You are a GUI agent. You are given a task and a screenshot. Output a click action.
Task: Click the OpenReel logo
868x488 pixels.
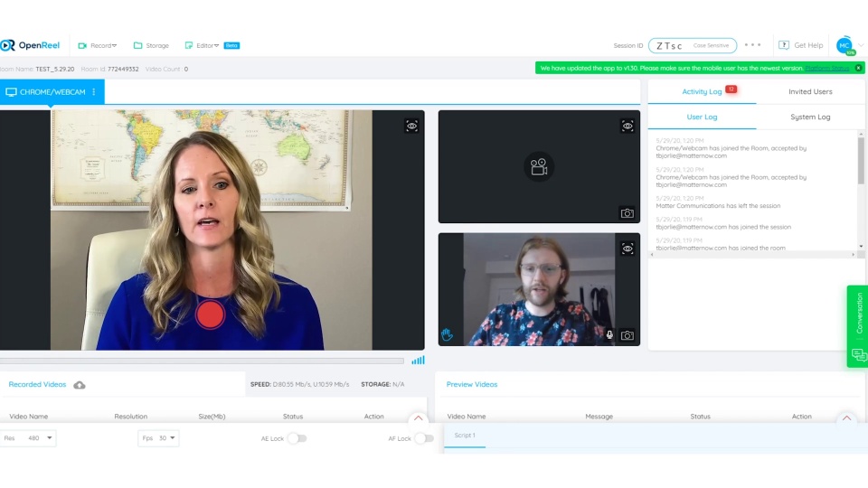(30, 45)
